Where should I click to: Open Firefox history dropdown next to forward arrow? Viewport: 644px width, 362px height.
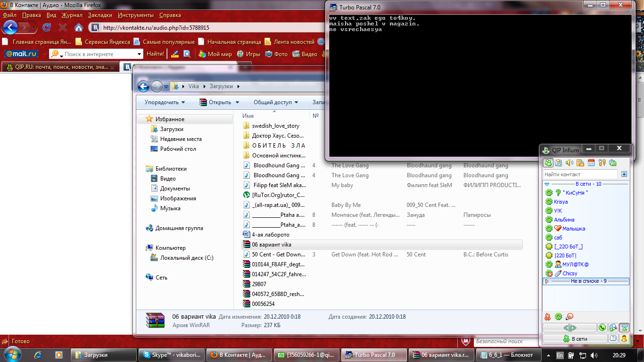[x=34, y=27]
